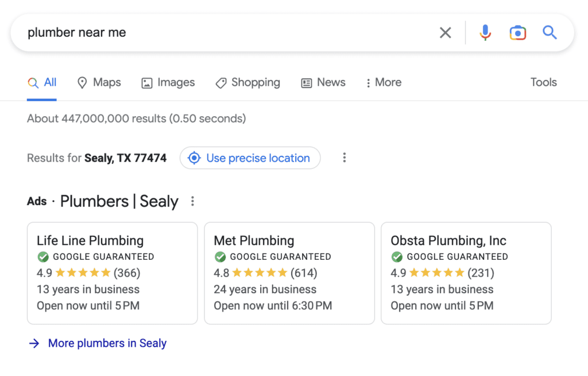588x376 pixels.
Task: Open search by image camera icon
Action: coord(517,33)
